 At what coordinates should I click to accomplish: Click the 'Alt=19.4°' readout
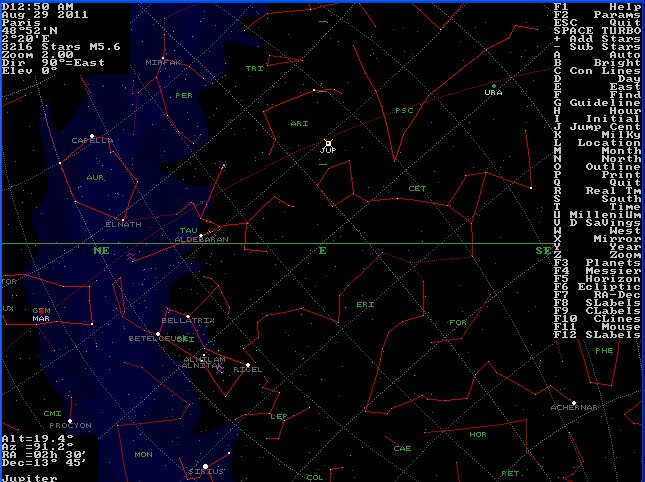(38, 439)
